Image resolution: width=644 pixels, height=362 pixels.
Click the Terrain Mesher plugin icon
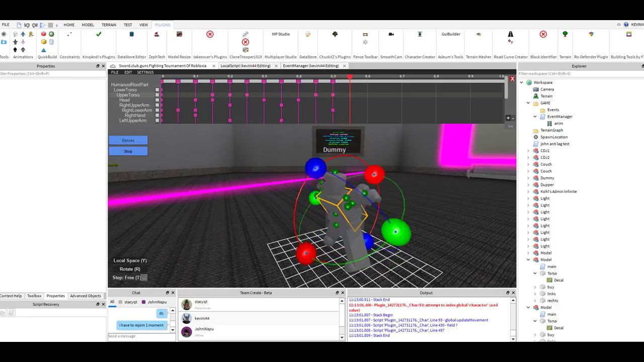pos(478,34)
